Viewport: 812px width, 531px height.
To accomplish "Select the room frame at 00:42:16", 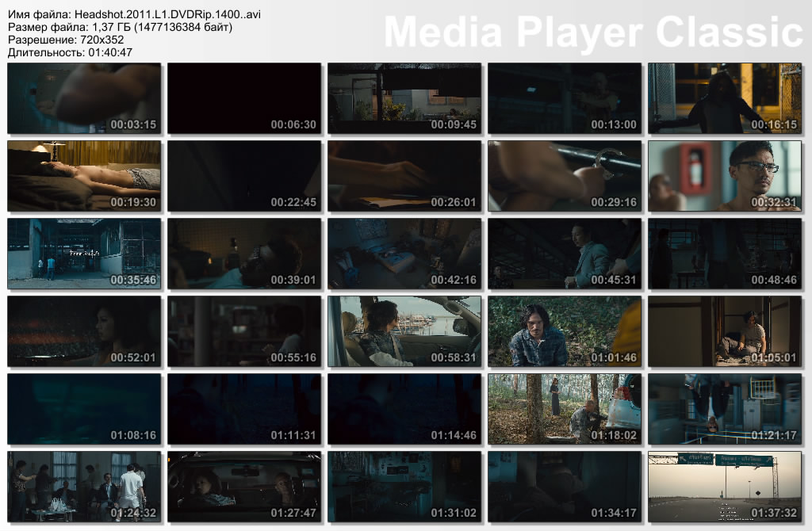I will click(x=404, y=254).
